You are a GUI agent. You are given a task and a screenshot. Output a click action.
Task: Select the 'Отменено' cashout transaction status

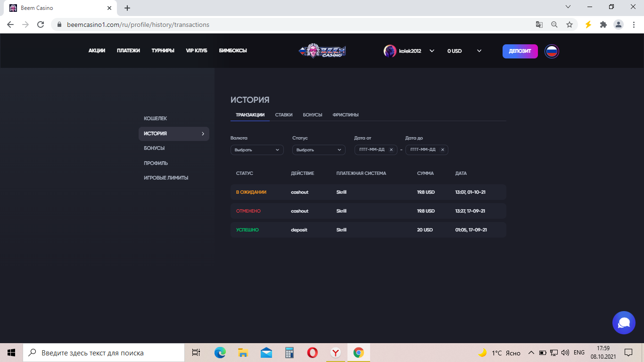248,211
